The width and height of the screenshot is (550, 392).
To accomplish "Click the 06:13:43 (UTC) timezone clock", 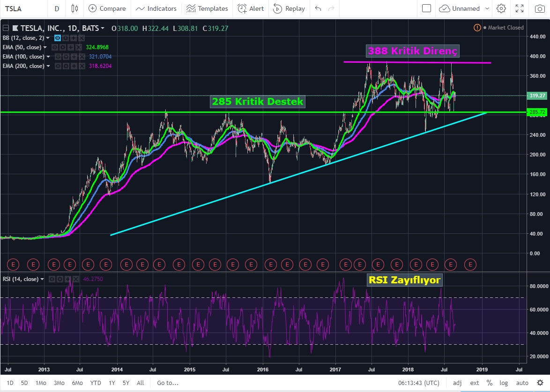I will pyautogui.click(x=419, y=383).
